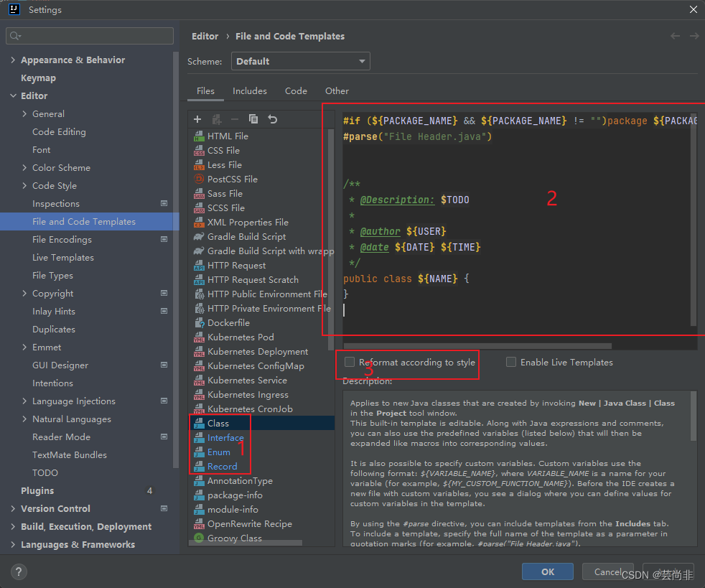Select the Dockerfile template icon
Screen dimensions: 705x588
coord(199,323)
